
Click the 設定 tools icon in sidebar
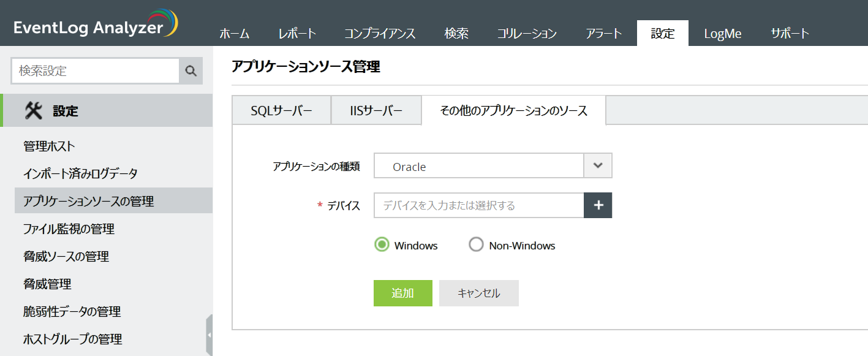(34, 111)
